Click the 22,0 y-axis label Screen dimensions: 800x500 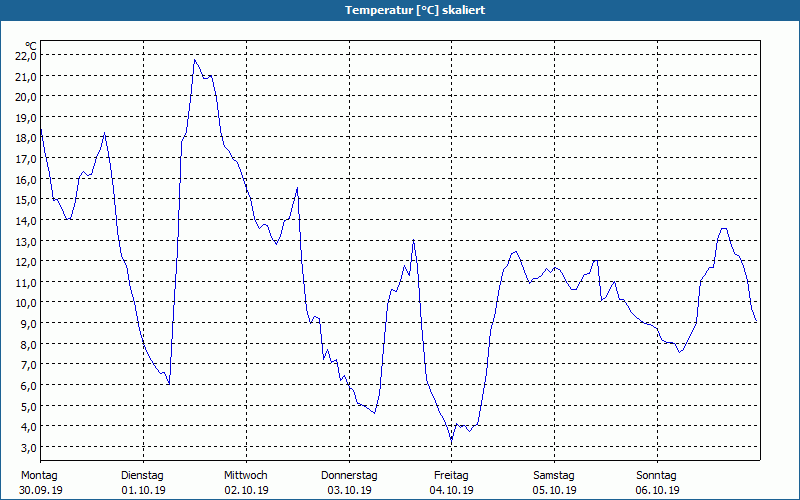pos(26,56)
